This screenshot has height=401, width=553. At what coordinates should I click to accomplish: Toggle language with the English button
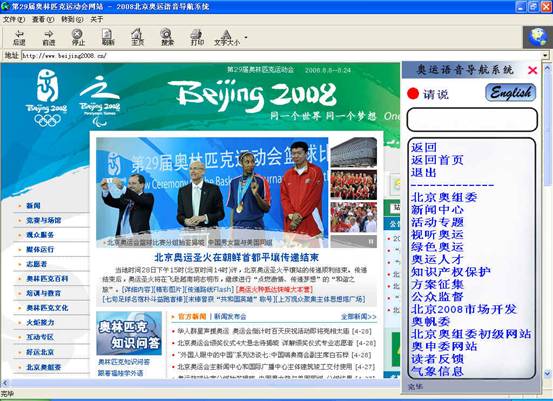tap(511, 93)
